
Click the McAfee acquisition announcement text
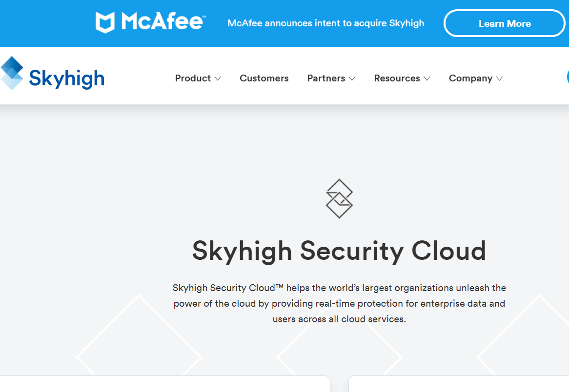coord(326,22)
